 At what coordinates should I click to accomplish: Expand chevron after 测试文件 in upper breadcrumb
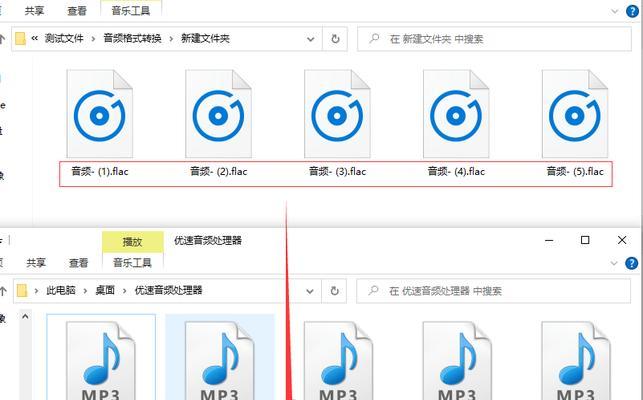point(93,39)
